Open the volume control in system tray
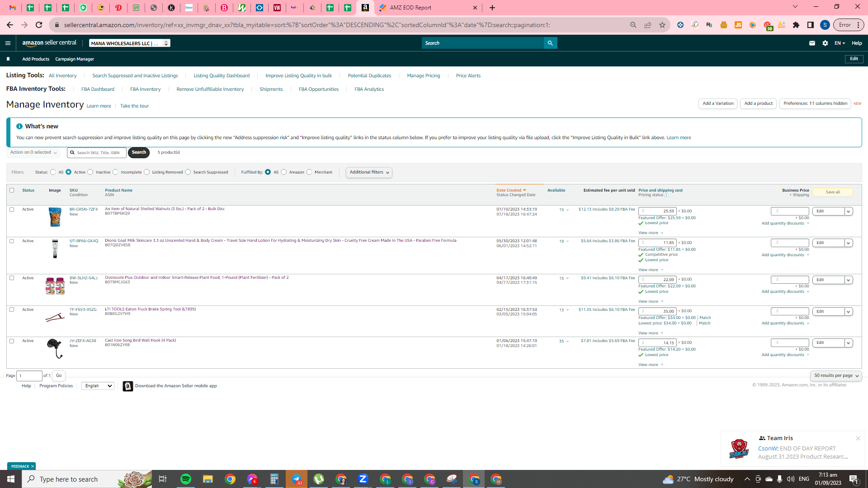The image size is (868, 488). coord(790,479)
